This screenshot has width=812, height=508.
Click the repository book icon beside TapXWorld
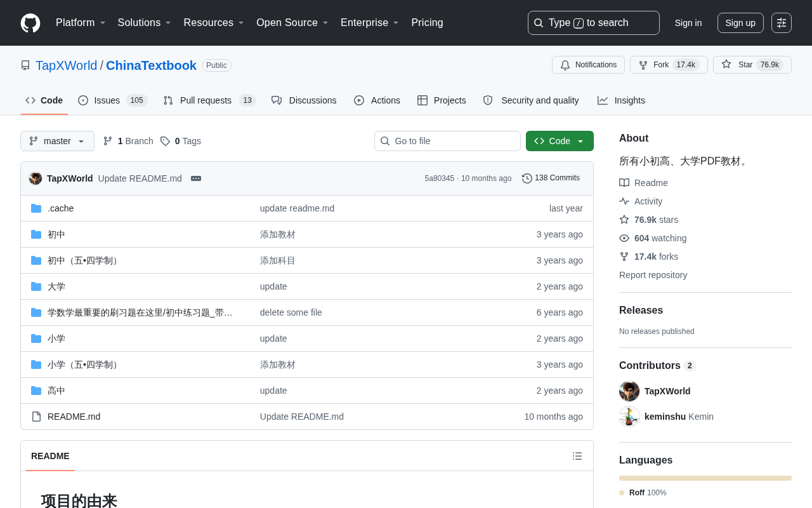coord(25,65)
